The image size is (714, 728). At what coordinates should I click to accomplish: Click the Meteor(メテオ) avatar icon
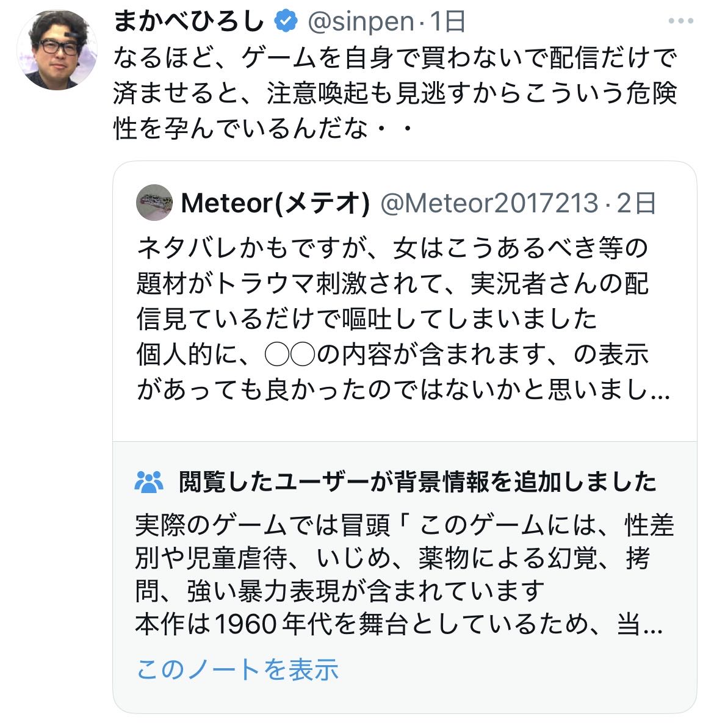tap(154, 202)
